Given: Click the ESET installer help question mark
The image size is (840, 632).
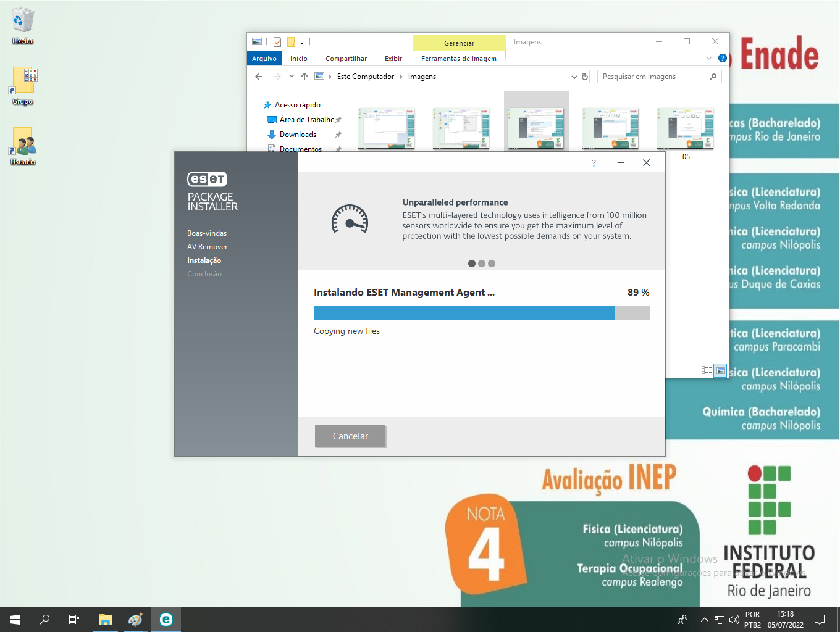Looking at the screenshot, I should tap(594, 163).
